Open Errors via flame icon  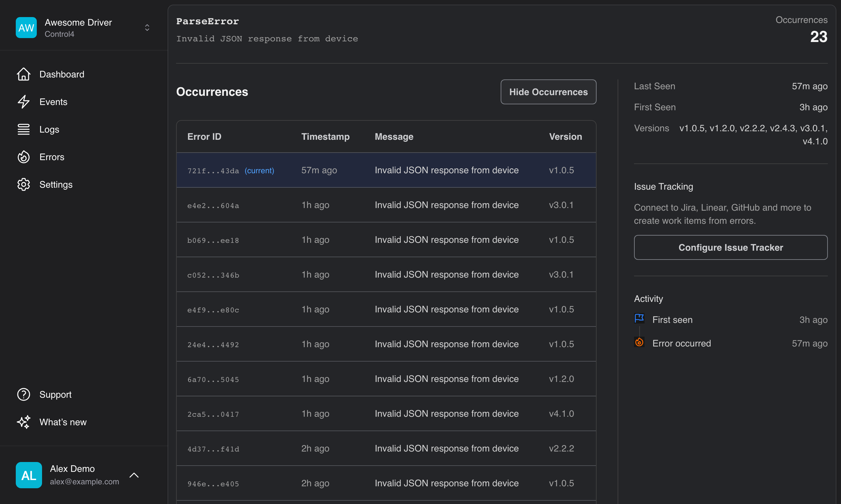coord(23,157)
